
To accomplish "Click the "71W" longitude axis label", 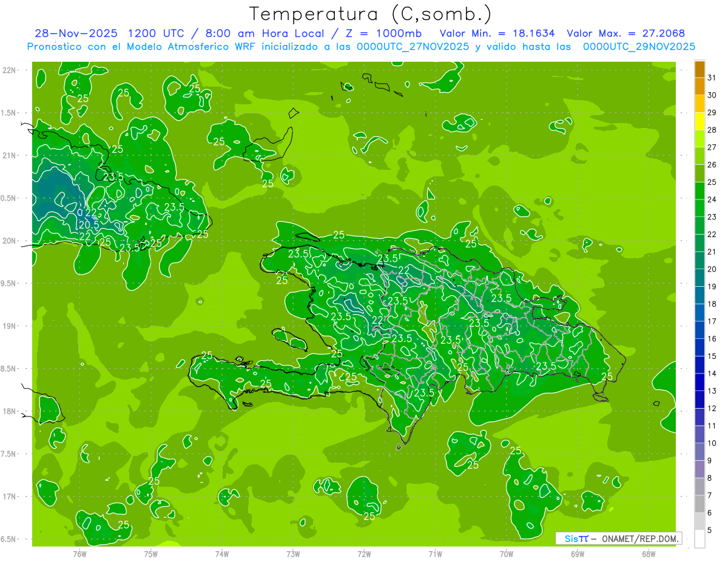I will click(435, 554).
